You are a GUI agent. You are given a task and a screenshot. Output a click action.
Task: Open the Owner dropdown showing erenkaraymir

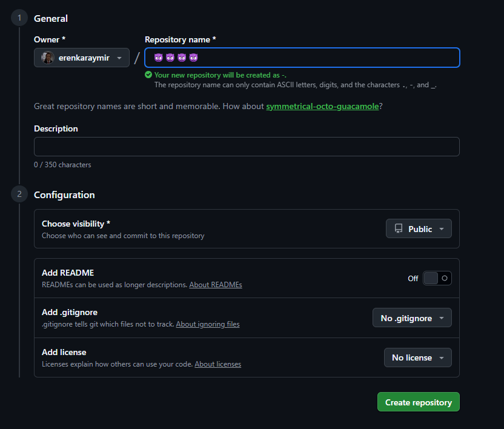tap(82, 58)
